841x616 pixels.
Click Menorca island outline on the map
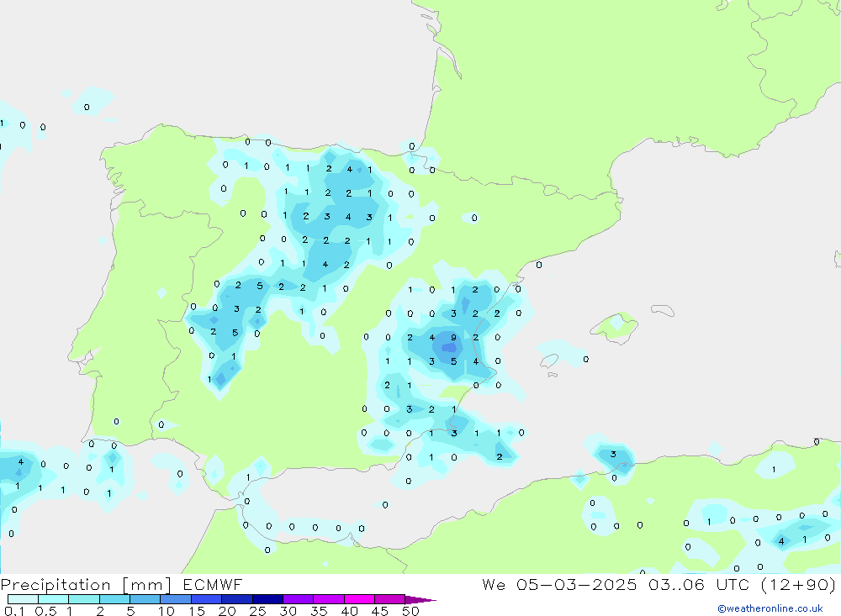click(x=663, y=310)
